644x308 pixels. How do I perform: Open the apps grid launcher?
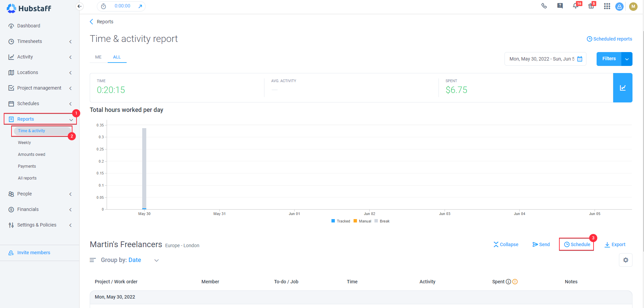607,6
